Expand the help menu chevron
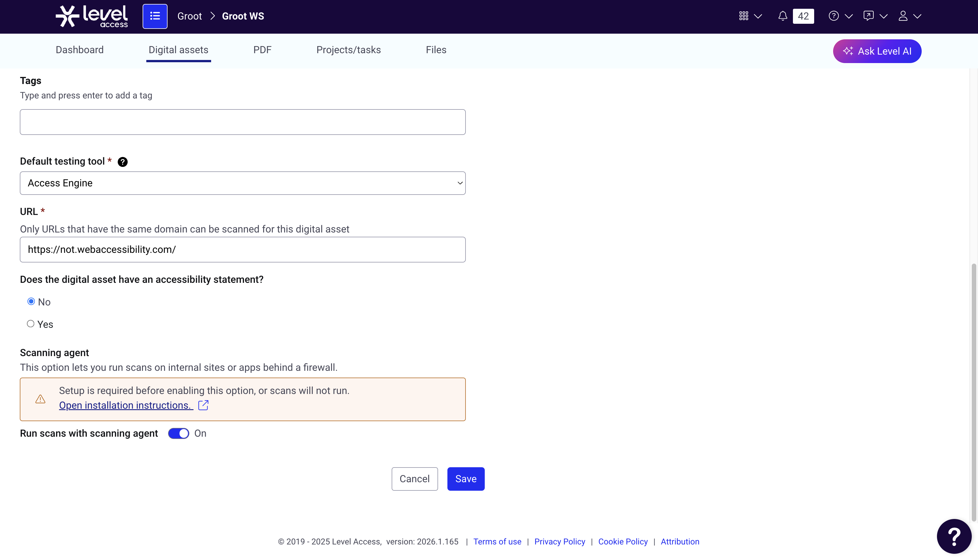 tap(849, 16)
